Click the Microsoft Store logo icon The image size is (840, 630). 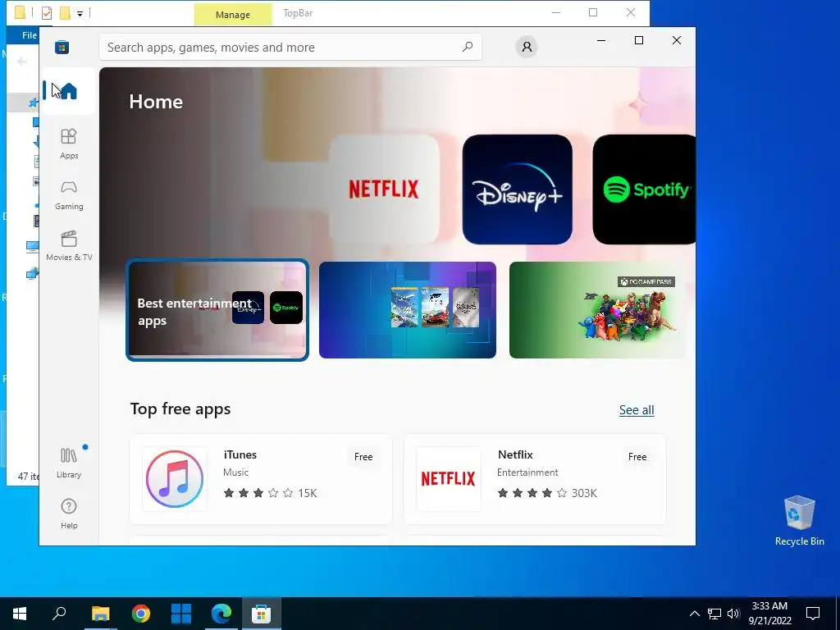coord(62,47)
